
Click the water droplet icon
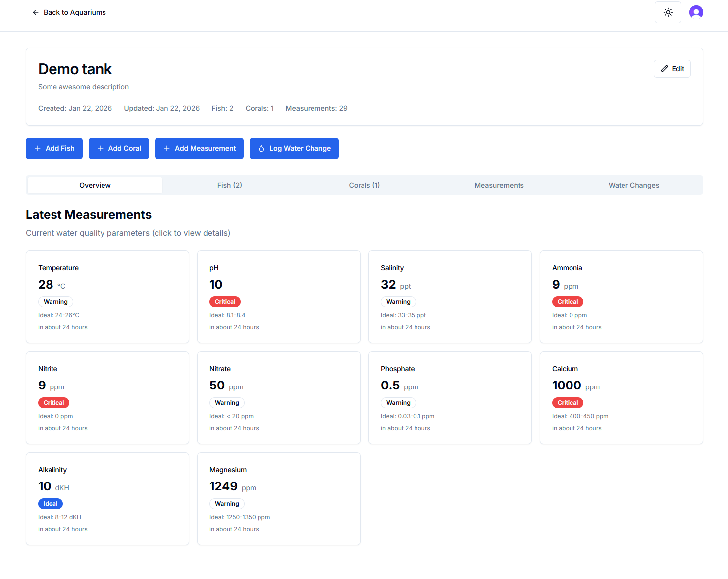tap(261, 148)
